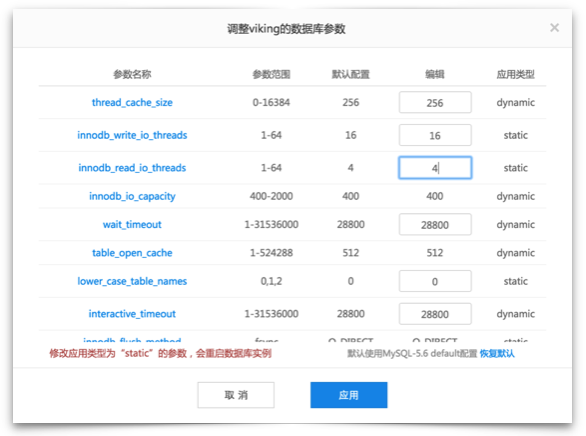Click the 应用类型 column header
The image size is (586, 436).
(515, 74)
